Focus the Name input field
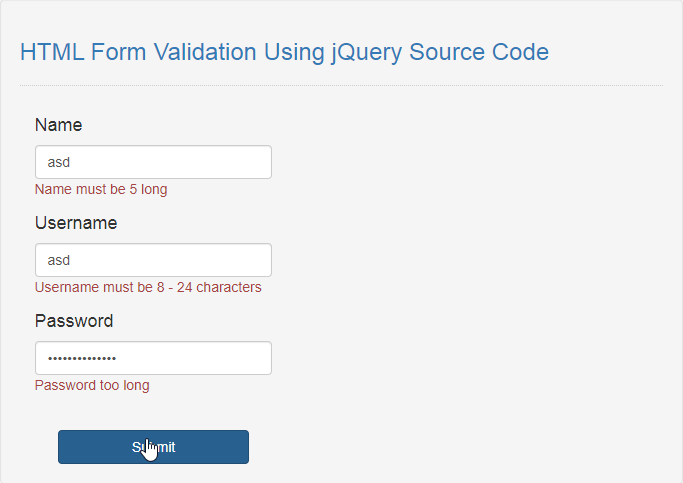Image resolution: width=683 pixels, height=483 pixels. click(x=153, y=162)
